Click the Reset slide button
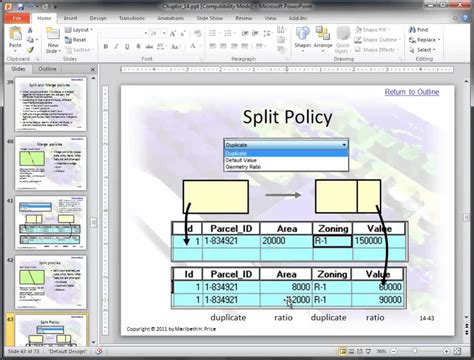Screen dimensions: 474x360 coord(75,40)
